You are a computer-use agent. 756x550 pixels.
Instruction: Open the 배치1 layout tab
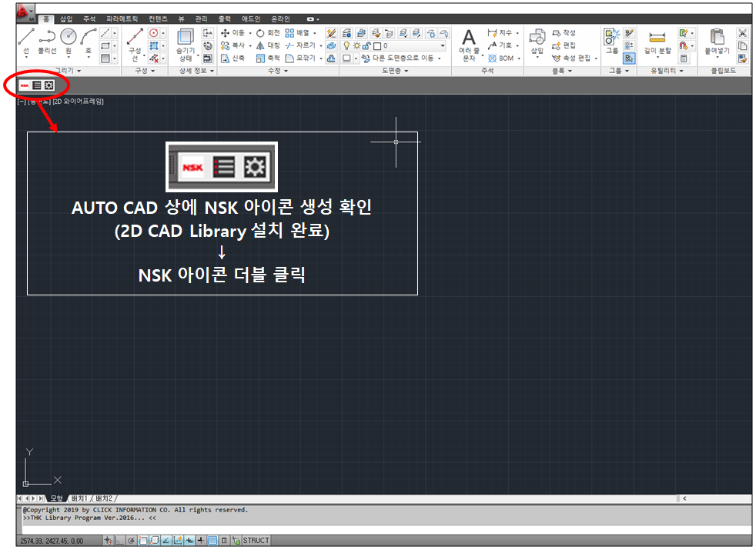[80, 498]
